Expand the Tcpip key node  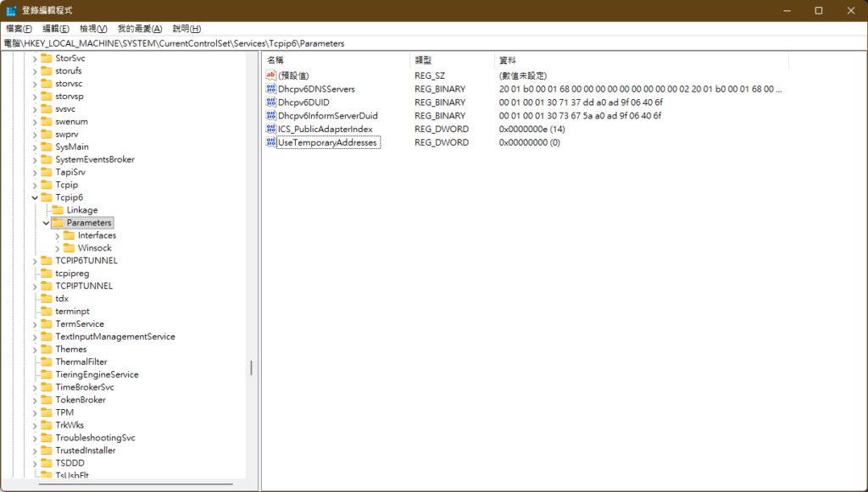35,185
